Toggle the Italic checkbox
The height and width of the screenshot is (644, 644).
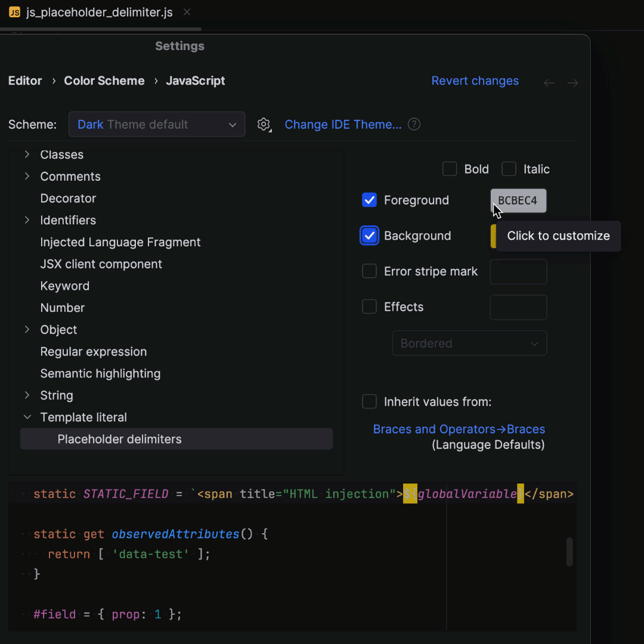click(x=509, y=169)
